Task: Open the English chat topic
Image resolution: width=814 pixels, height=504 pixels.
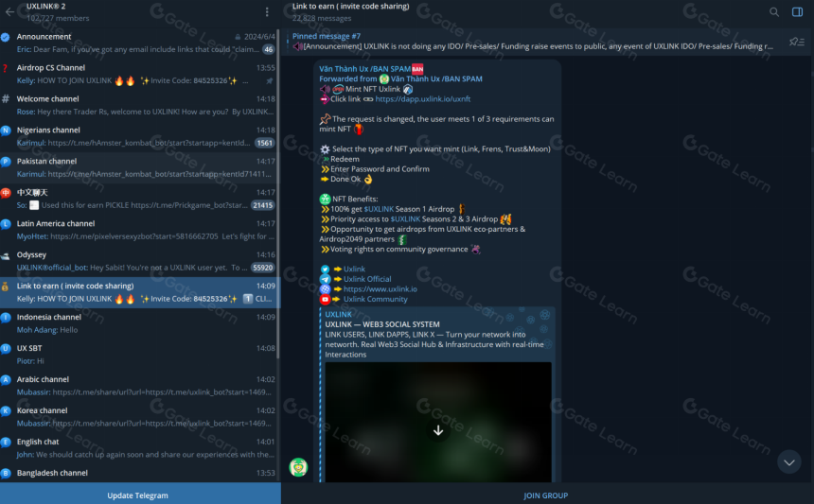Action: point(139,447)
